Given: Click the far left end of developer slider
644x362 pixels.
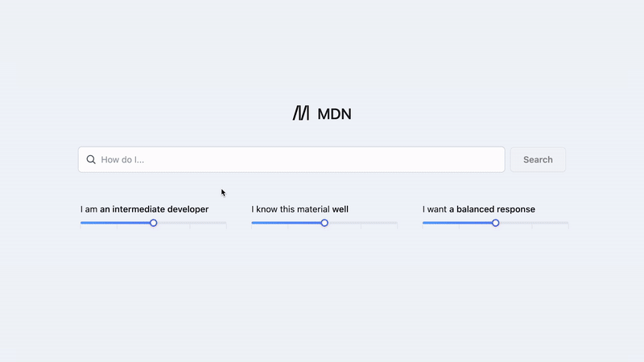Looking at the screenshot, I should point(81,223).
